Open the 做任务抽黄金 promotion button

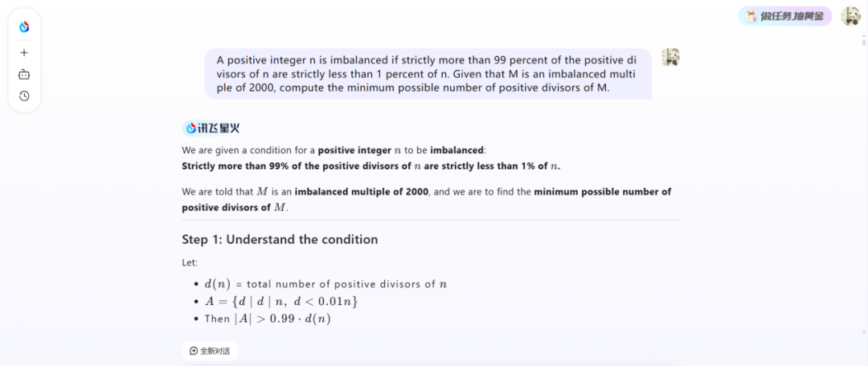784,16
